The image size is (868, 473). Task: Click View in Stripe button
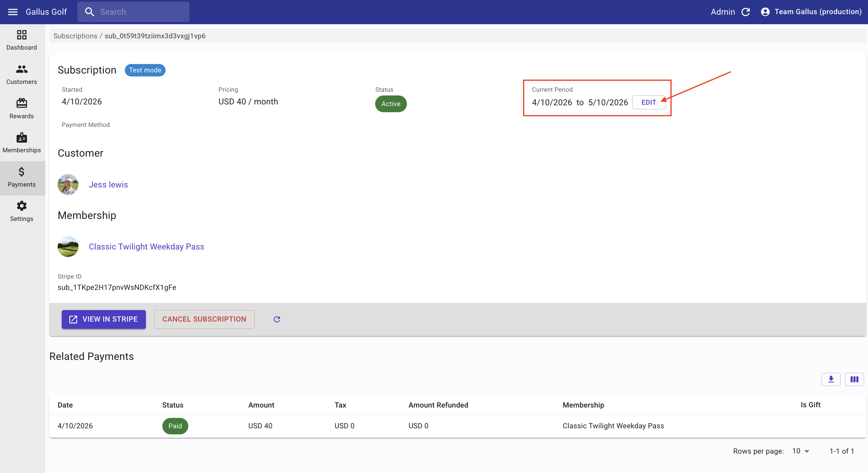pos(104,319)
